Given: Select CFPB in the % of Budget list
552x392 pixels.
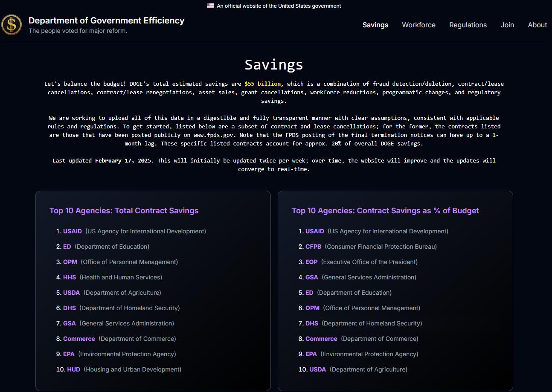Looking at the screenshot, I should [x=313, y=247].
